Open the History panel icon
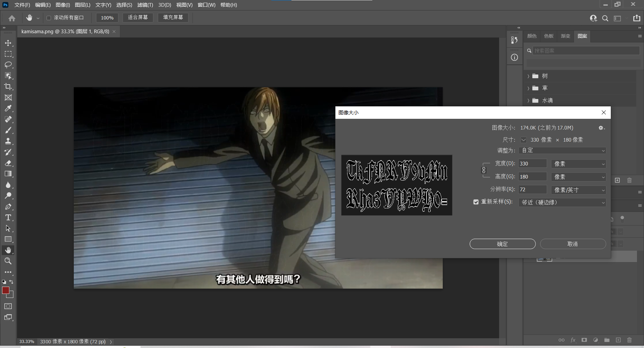Viewport: 644px width, 348px height. pos(514,40)
